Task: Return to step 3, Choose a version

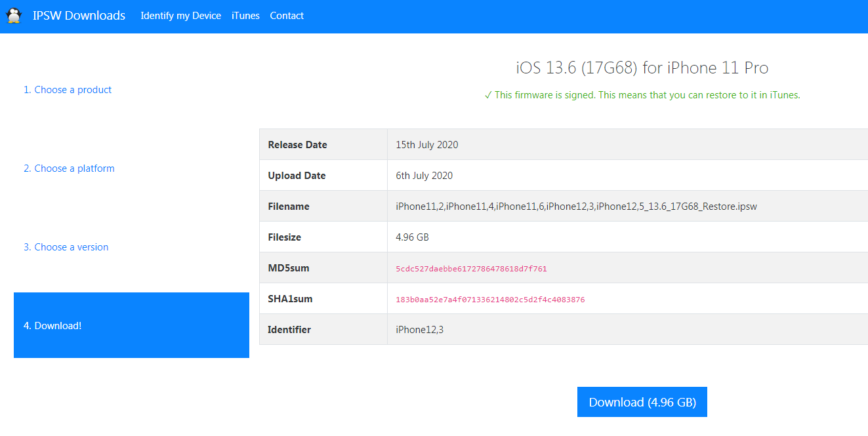Action: [x=66, y=247]
